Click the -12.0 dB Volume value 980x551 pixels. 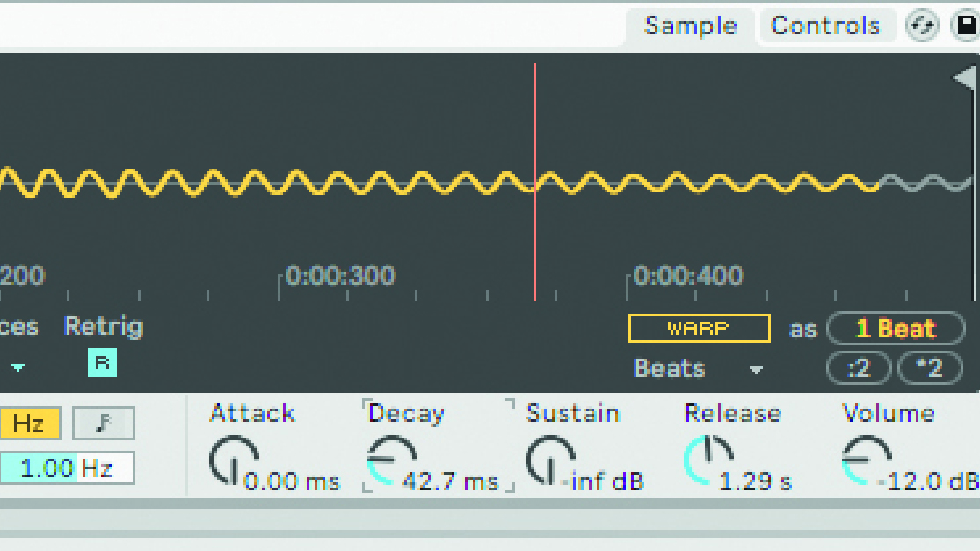pyautogui.click(x=928, y=482)
